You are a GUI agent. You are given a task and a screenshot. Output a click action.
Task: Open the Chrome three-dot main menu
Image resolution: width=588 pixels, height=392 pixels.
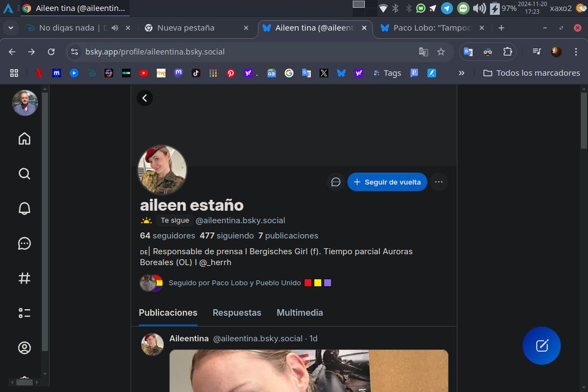click(x=576, y=52)
